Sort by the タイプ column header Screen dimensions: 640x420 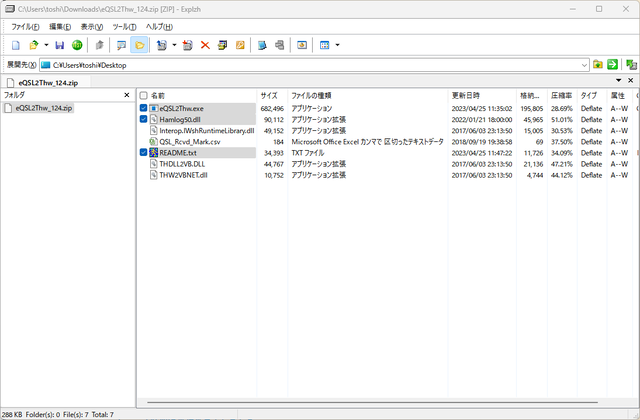pyautogui.click(x=589, y=96)
